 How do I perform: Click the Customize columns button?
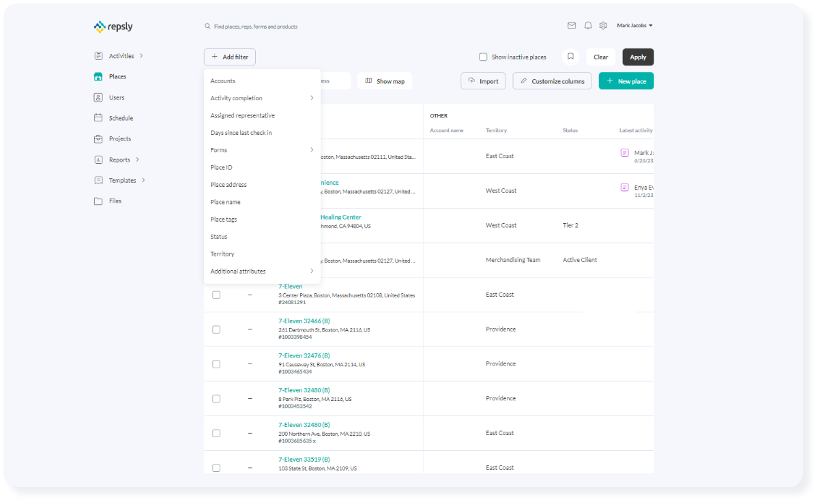552,81
